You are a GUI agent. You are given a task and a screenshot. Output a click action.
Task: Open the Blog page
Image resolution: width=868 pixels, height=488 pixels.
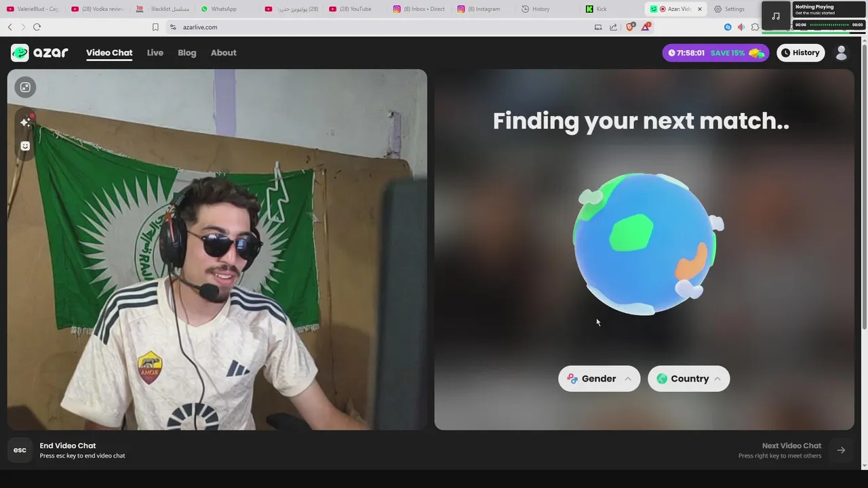click(187, 53)
